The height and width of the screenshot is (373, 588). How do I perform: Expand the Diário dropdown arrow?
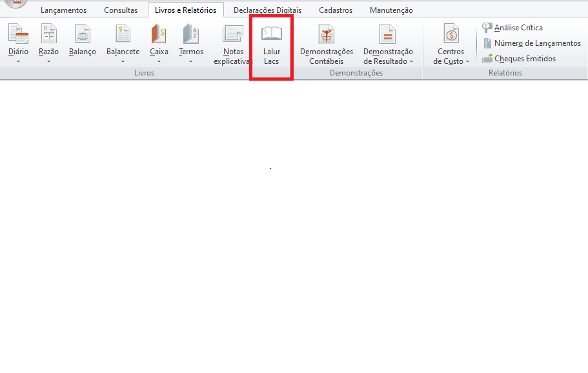[x=18, y=61]
